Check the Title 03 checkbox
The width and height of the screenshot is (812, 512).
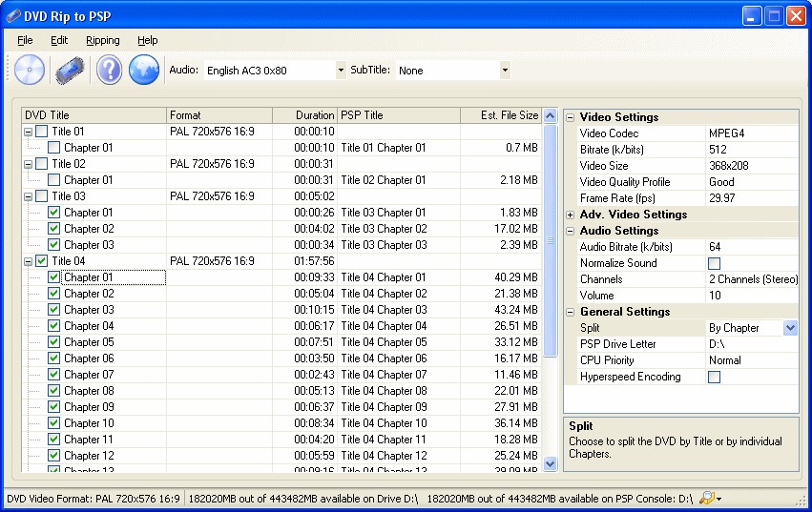pyautogui.click(x=41, y=196)
